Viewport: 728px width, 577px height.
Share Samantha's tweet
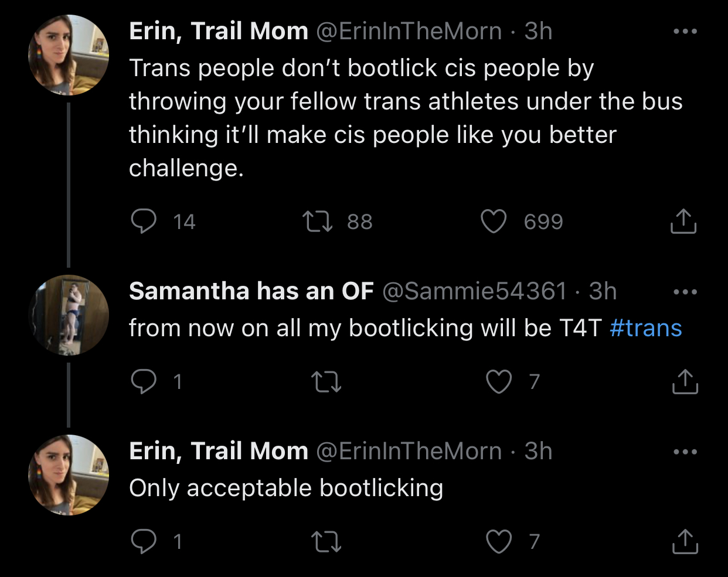[x=684, y=381]
